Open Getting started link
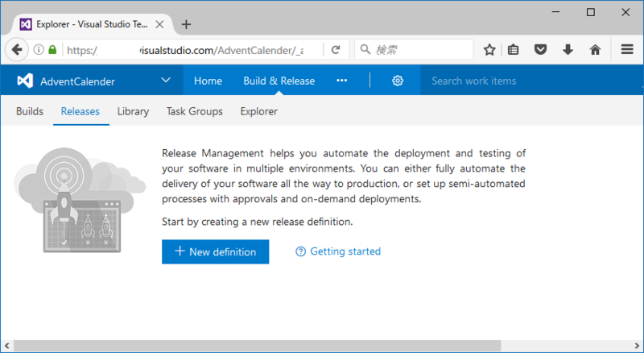Screen dimensions: 644x353 (345, 251)
